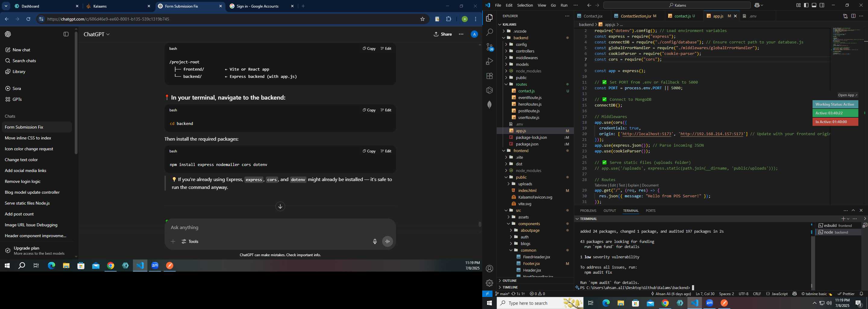Click the new terminal plus icon
Image resolution: width=868 pixels, height=309 pixels.
coord(843,219)
